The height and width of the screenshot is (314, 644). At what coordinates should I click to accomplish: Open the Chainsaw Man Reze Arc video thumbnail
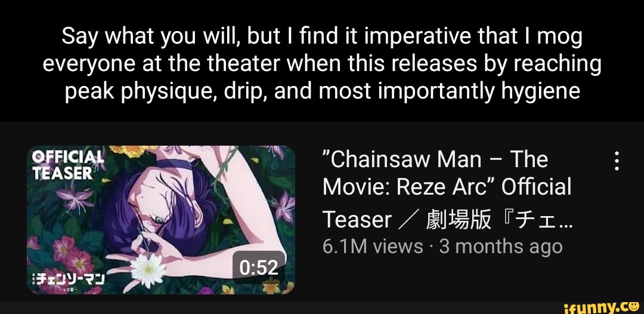coord(160,220)
